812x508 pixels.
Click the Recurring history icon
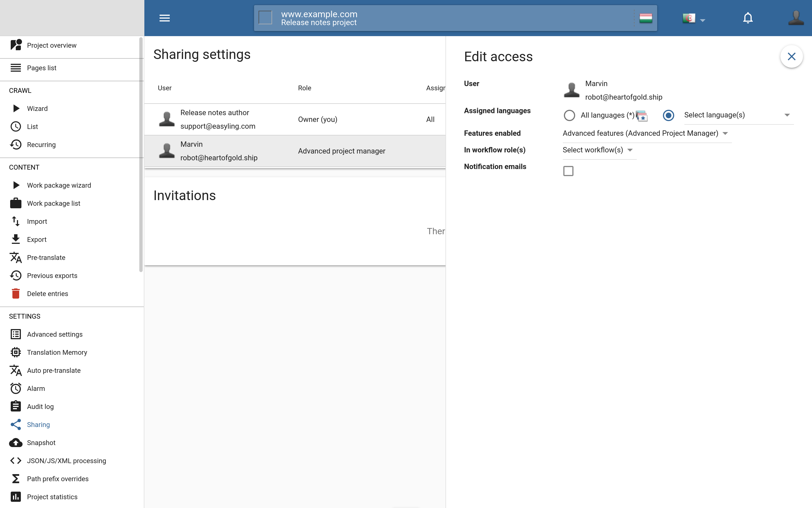[16, 144]
